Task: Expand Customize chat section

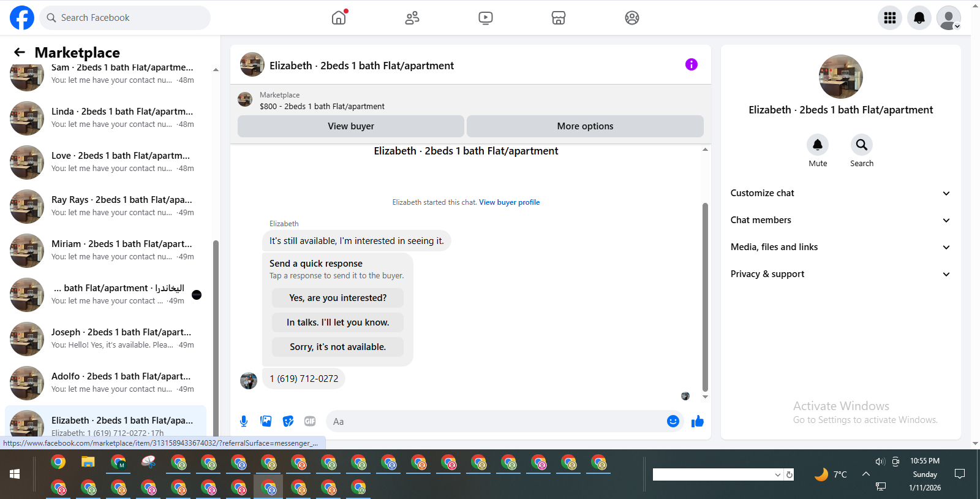Action: pos(840,193)
